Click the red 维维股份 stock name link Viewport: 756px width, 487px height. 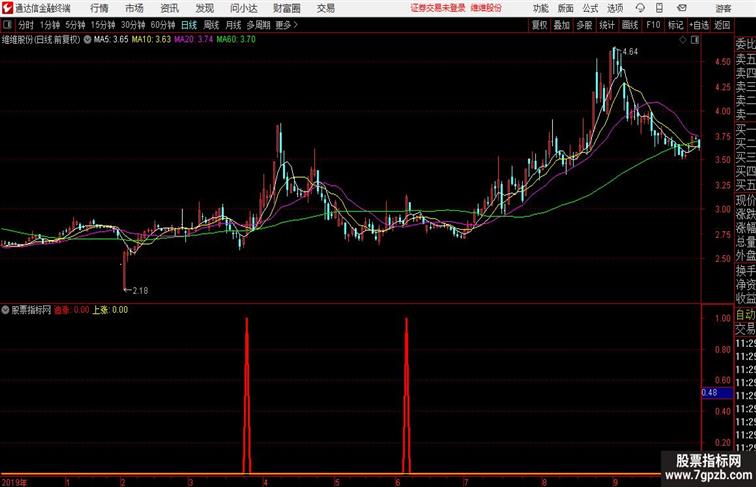point(486,8)
